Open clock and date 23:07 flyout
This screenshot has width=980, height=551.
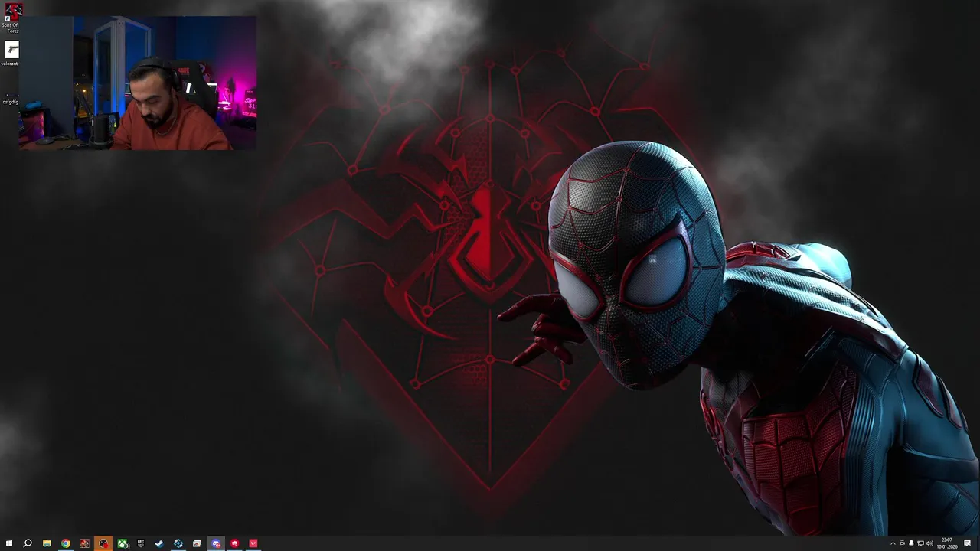tap(947, 543)
